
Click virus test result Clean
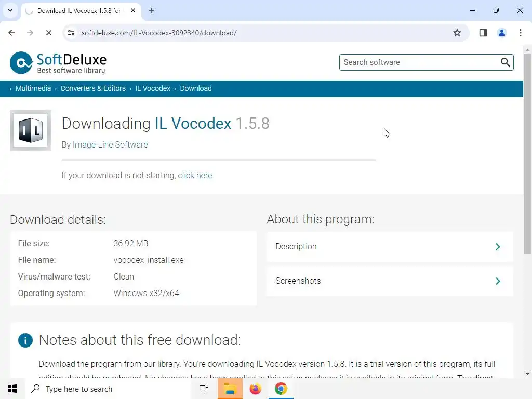tap(124, 276)
